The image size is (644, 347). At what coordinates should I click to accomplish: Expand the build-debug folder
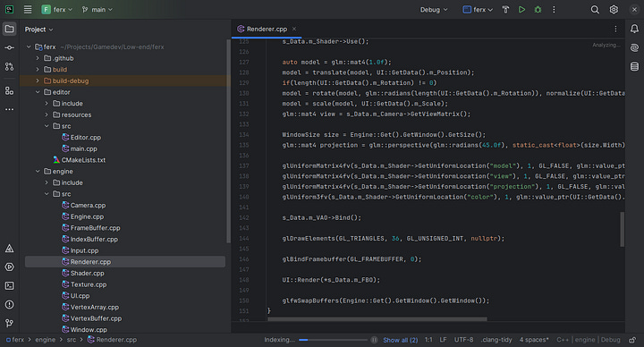point(38,80)
